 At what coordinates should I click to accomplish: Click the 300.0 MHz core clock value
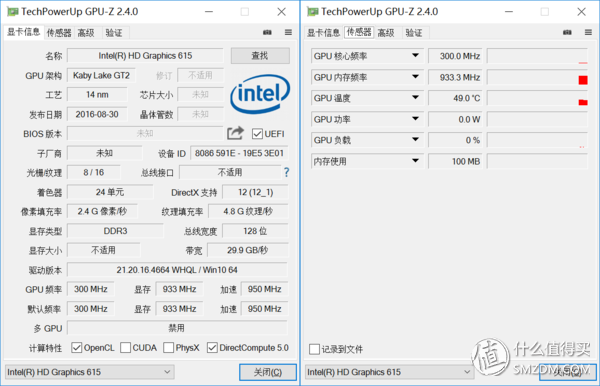click(x=455, y=56)
